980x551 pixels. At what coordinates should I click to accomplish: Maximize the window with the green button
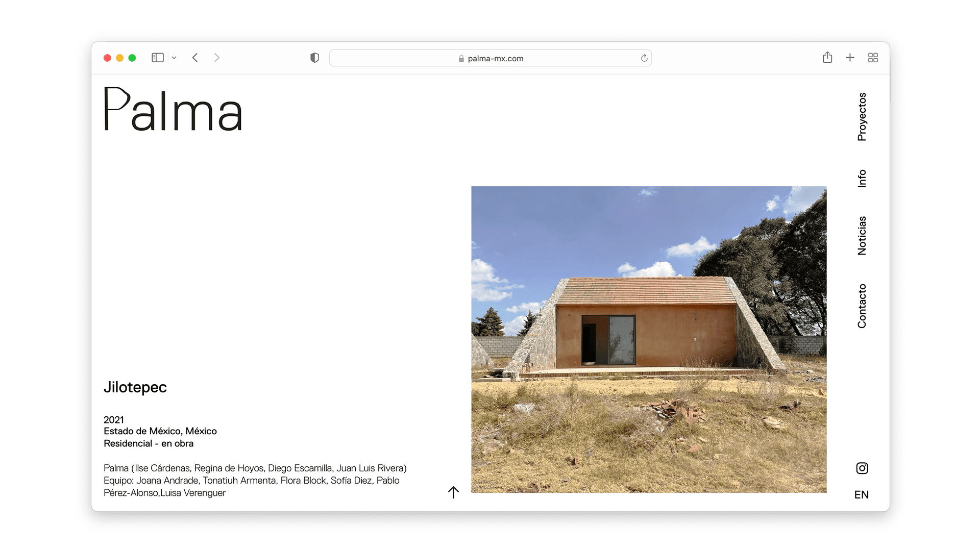point(132,58)
